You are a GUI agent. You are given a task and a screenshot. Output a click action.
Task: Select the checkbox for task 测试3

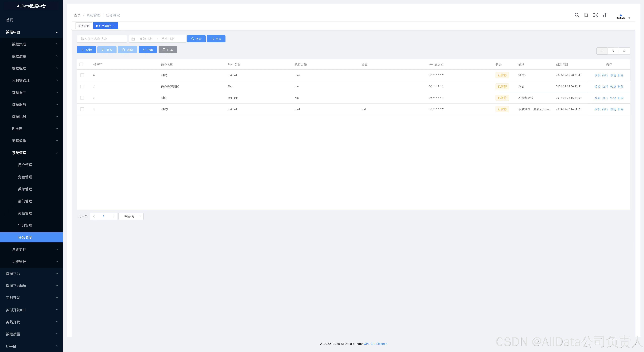click(x=82, y=75)
